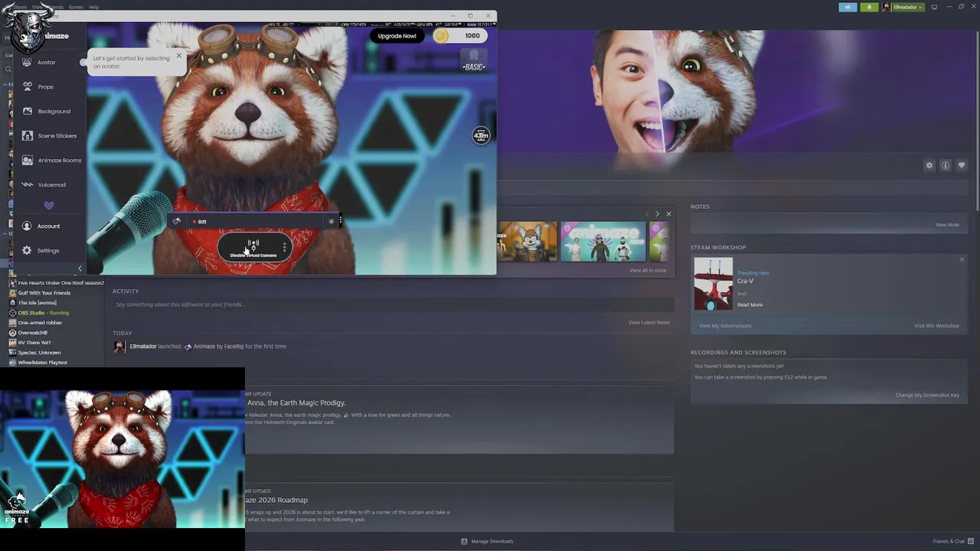
Task: Click Visit this Workshop link
Action: point(936,326)
